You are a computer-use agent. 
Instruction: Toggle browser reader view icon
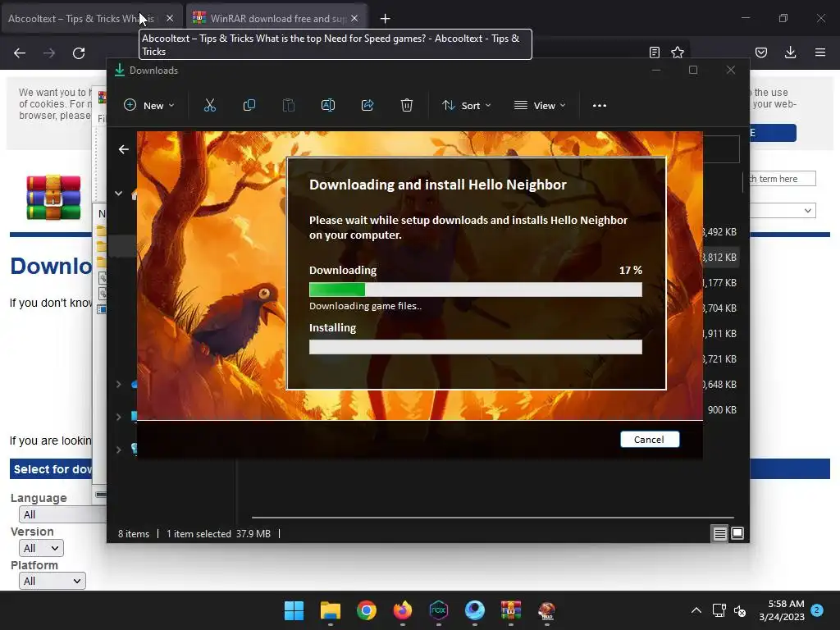tap(654, 52)
